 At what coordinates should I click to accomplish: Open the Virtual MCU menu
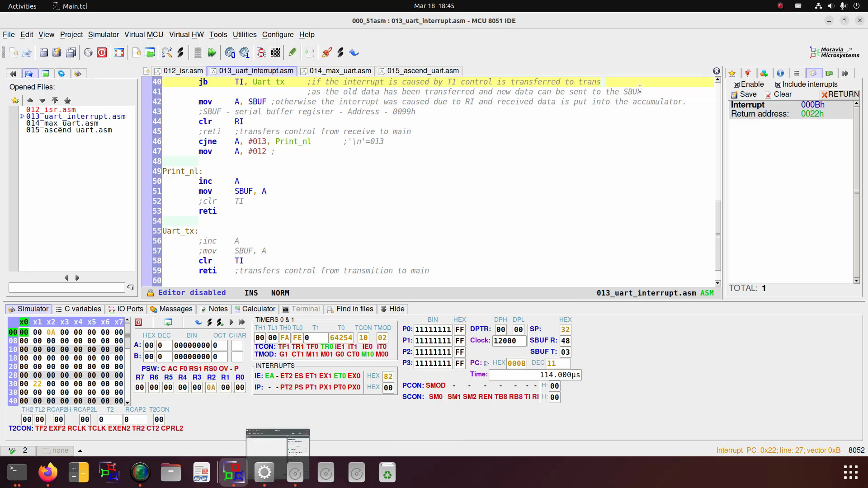[143, 35]
